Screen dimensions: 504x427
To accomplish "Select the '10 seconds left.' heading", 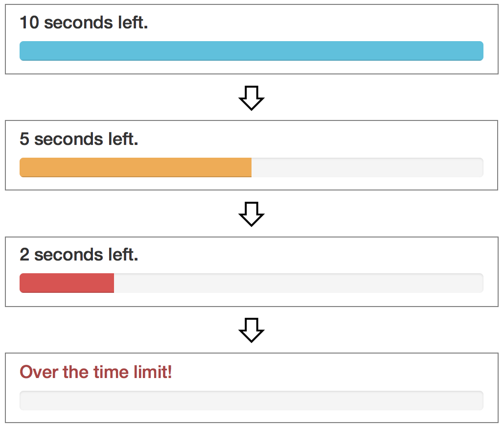I will [x=84, y=23].
